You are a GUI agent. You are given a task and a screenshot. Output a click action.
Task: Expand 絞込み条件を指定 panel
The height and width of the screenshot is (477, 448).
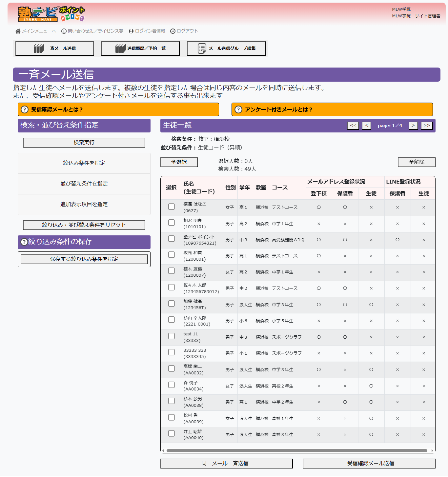click(84, 163)
